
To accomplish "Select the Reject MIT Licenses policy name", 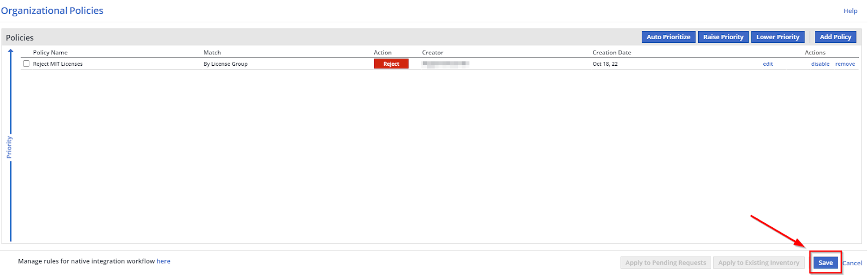I will [x=58, y=64].
